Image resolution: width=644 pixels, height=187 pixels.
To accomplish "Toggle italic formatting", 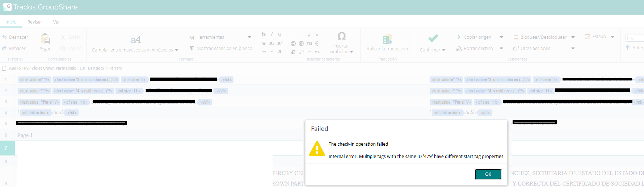I will [272, 34].
